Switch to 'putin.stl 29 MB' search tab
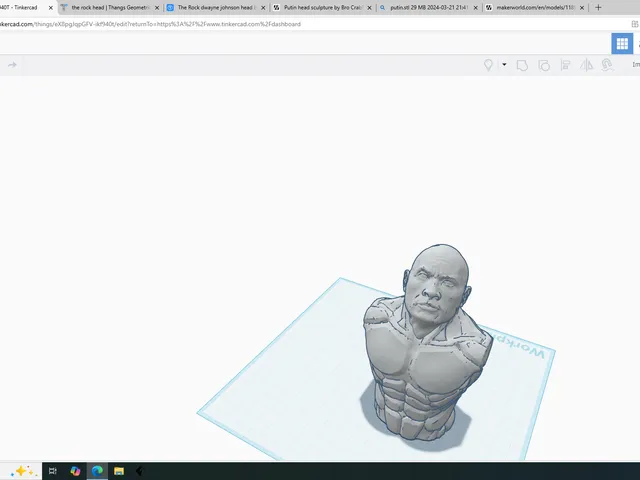 point(429,7)
